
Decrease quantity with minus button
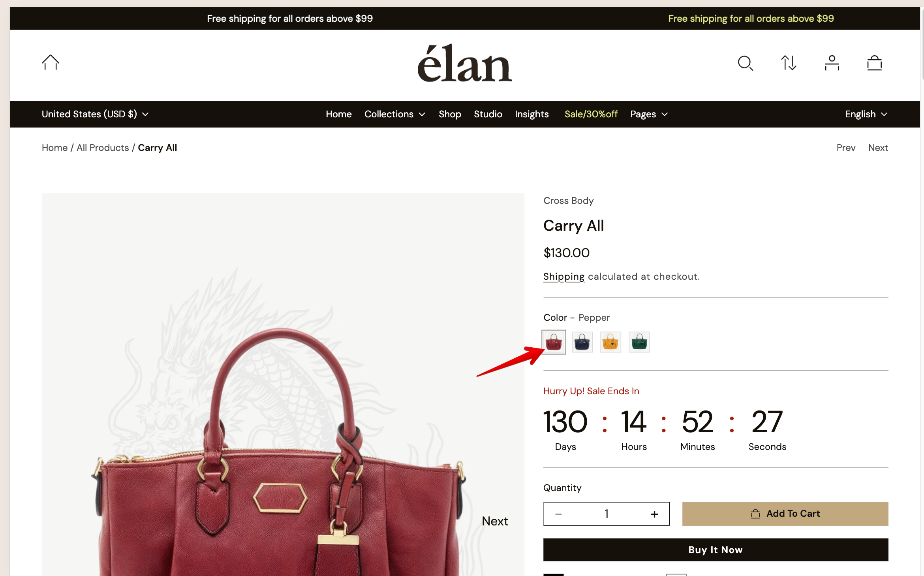pyautogui.click(x=558, y=514)
